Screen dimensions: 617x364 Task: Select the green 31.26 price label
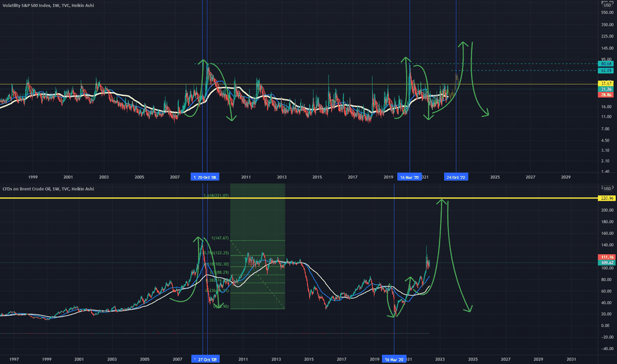(x=606, y=89)
